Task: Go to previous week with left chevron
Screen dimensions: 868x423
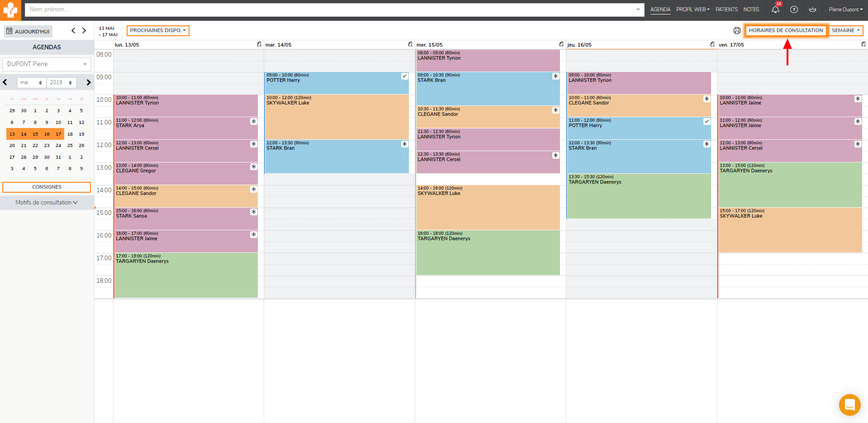Action: pos(73,31)
